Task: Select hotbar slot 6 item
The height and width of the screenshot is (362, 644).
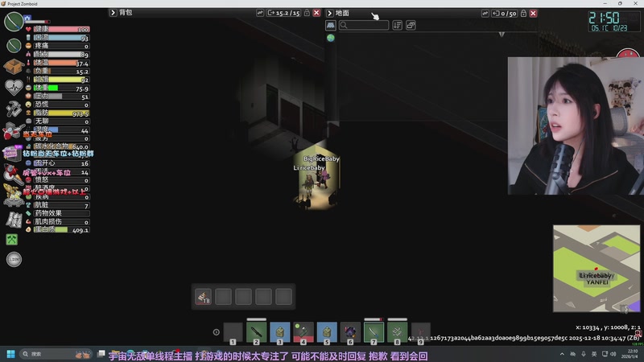Action: click(350, 332)
